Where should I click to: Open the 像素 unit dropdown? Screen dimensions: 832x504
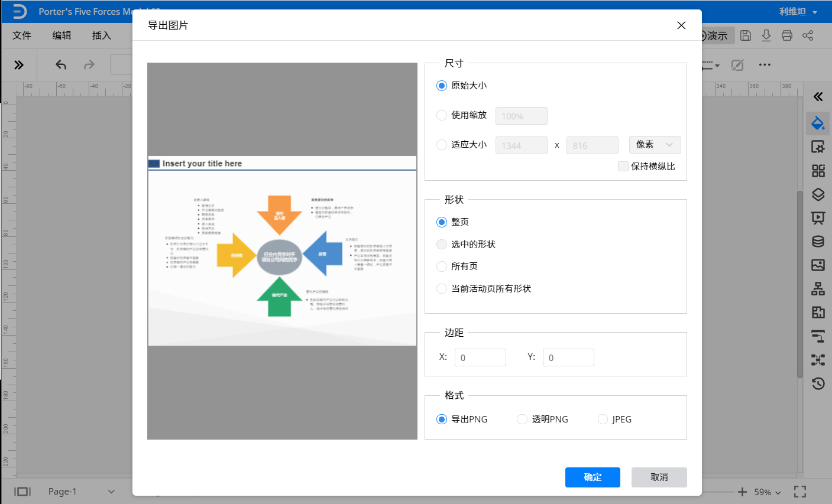(x=655, y=145)
